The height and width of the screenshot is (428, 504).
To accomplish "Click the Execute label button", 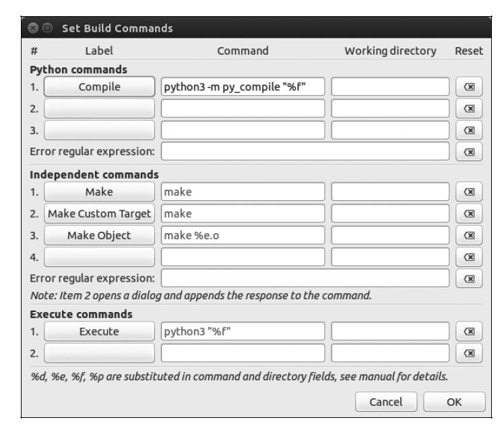I will pos(99,332).
